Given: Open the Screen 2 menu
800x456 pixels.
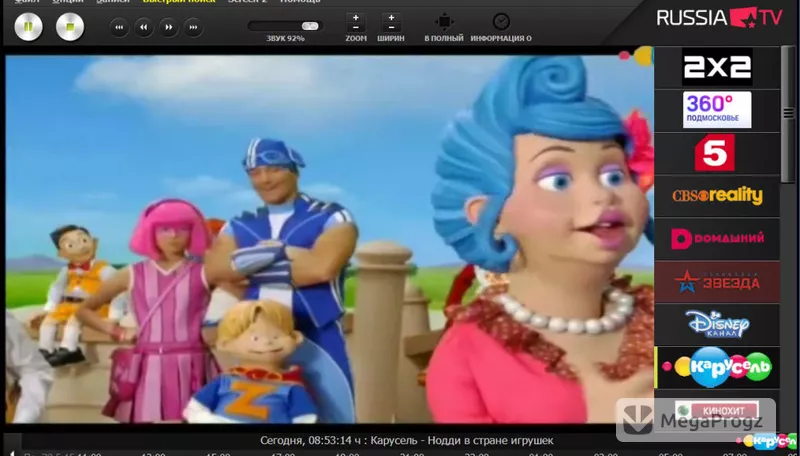Looking at the screenshot, I should (x=247, y=2).
